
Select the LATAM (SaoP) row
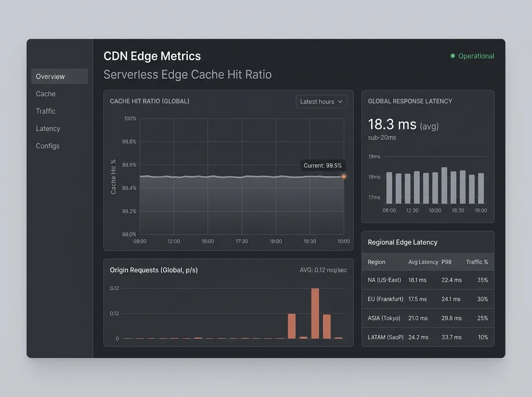(428, 337)
